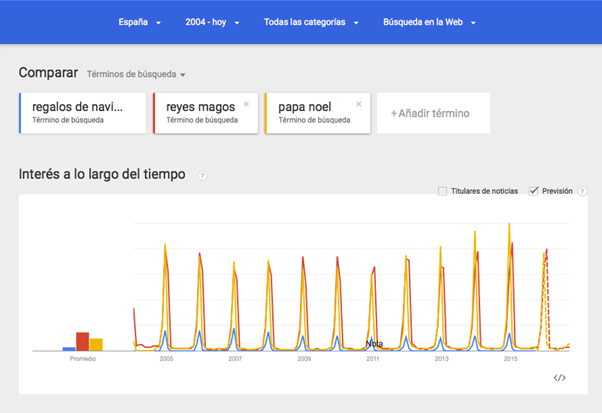Image resolution: width=602 pixels, height=413 pixels.
Task: Click the yellow Promedio average bar
Action: click(x=96, y=345)
